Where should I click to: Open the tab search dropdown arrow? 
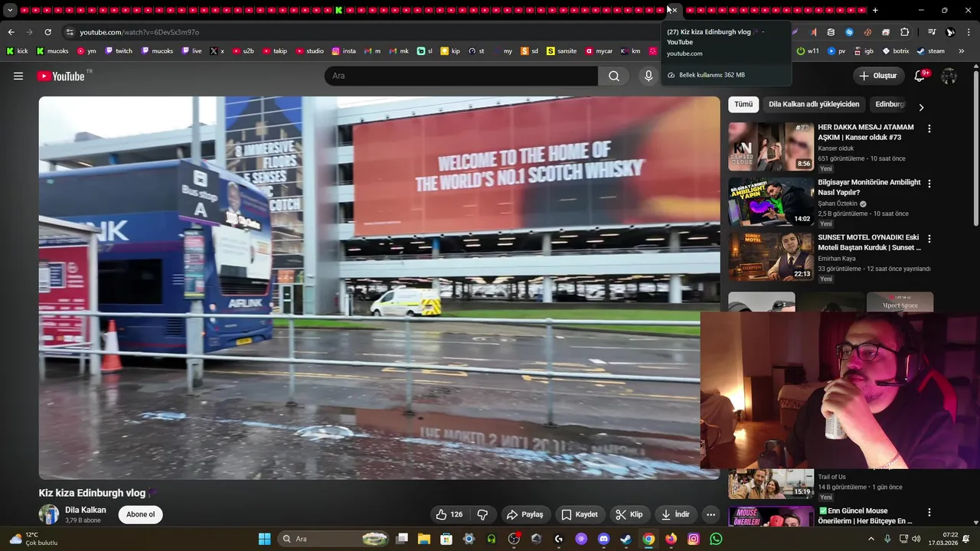coord(10,10)
